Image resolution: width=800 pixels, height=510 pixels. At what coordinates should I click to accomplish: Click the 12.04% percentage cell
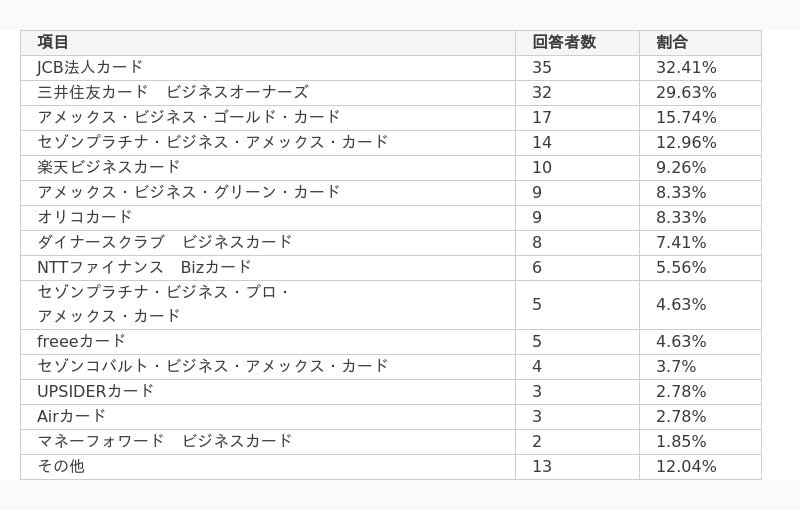[x=700, y=467]
